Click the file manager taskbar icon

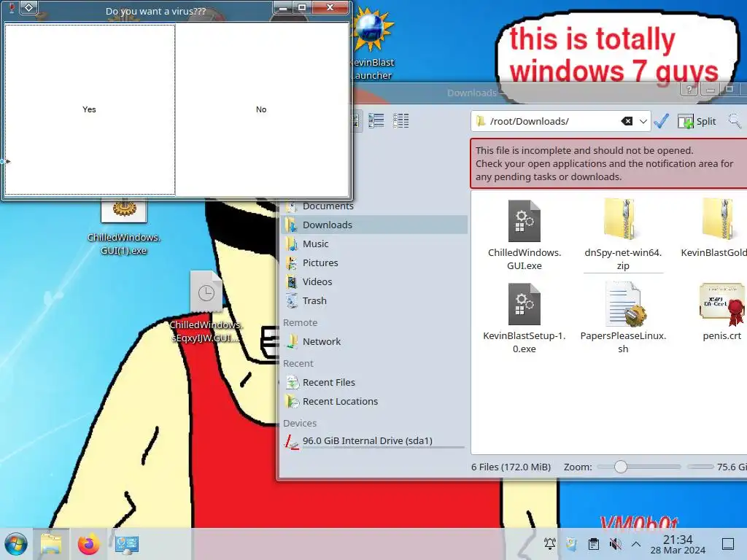click(51, 544)
